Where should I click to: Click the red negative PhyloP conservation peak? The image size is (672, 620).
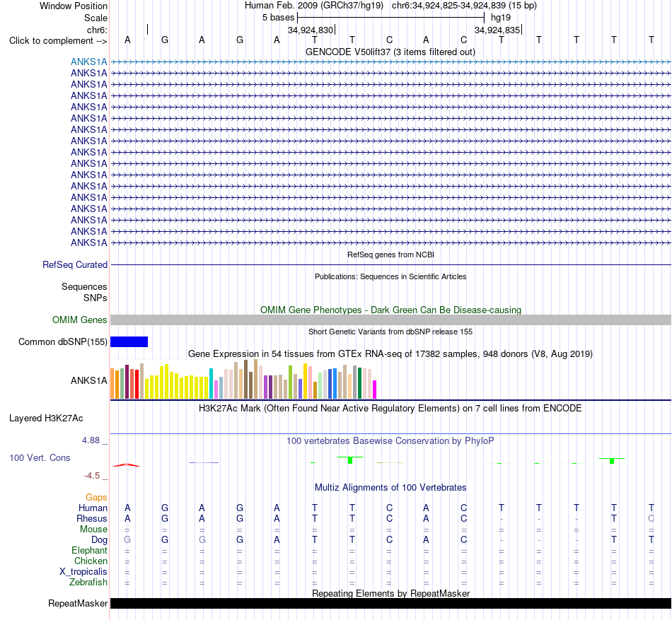click(x=127, y=465)
